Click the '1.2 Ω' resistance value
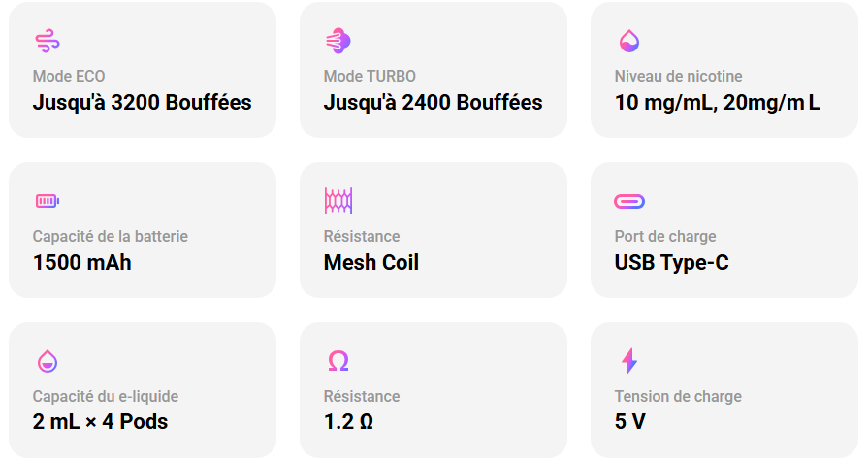868x462 pixels. coord(348,422)
